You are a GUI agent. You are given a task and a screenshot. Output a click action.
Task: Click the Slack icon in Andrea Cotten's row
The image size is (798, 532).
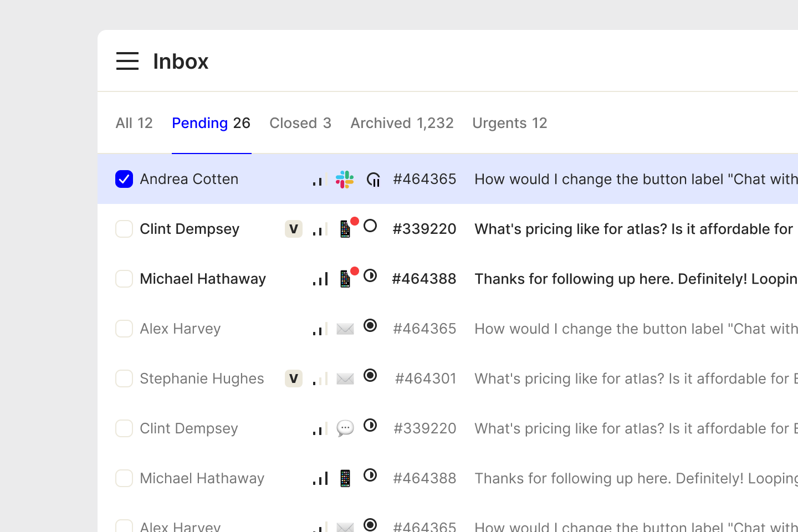point(345,180)
